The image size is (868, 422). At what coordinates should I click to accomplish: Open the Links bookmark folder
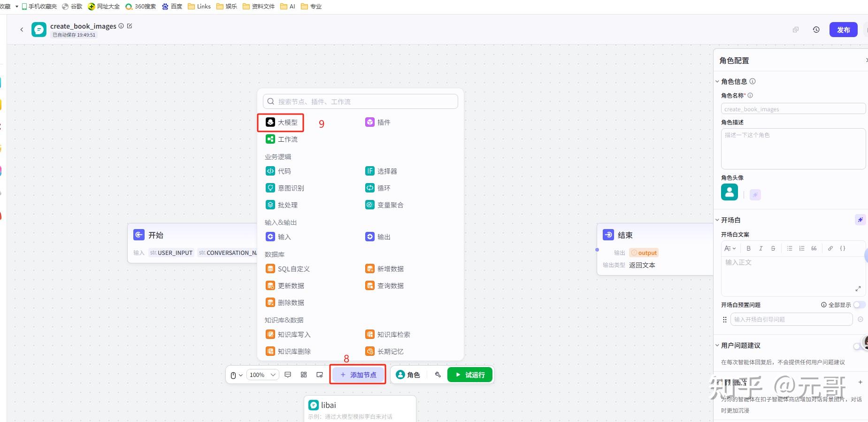(x=199, y=7)
